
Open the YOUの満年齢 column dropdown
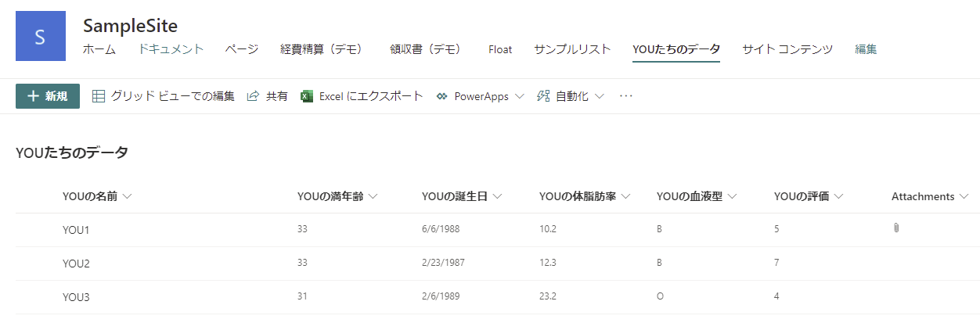pos(373,196)
